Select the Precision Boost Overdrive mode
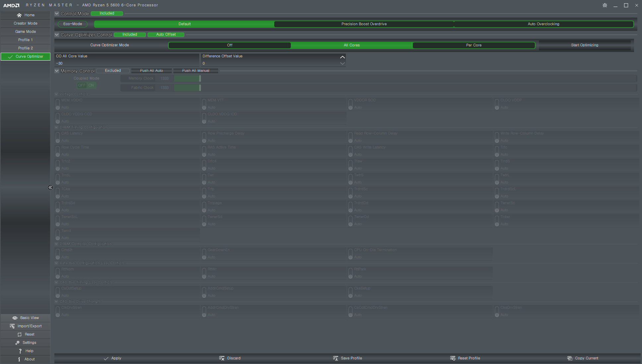642x364 pixels. point(364,24)
